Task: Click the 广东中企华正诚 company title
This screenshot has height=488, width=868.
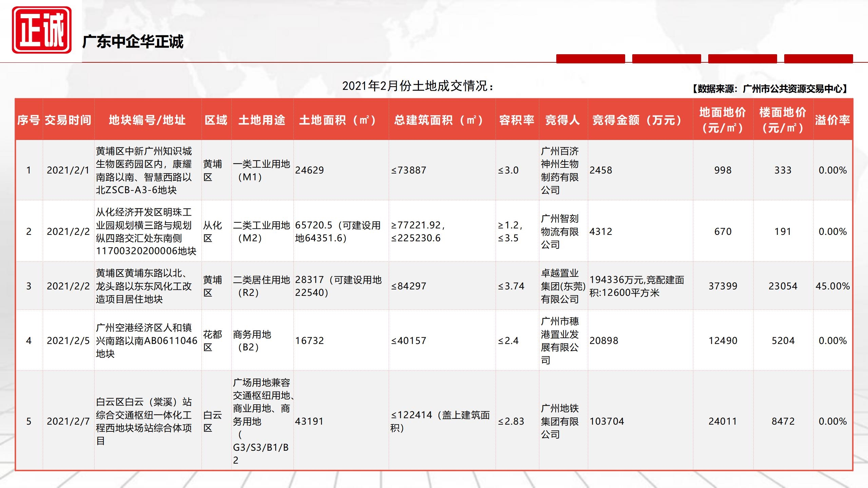Action: [x=133, y=42]
